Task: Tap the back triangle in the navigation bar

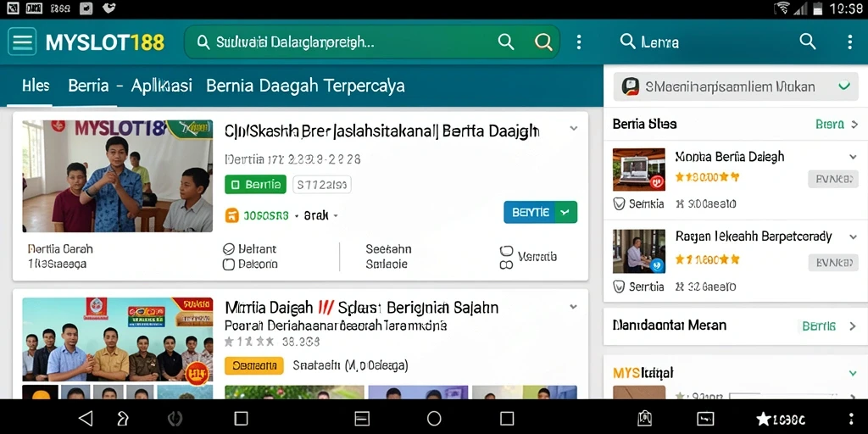Action: (86, 418)
